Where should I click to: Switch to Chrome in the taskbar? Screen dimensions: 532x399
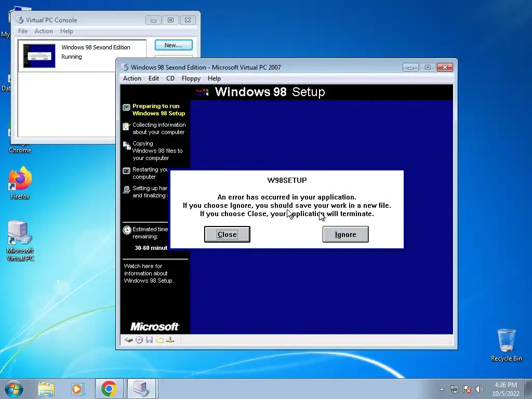click(109, 389)
